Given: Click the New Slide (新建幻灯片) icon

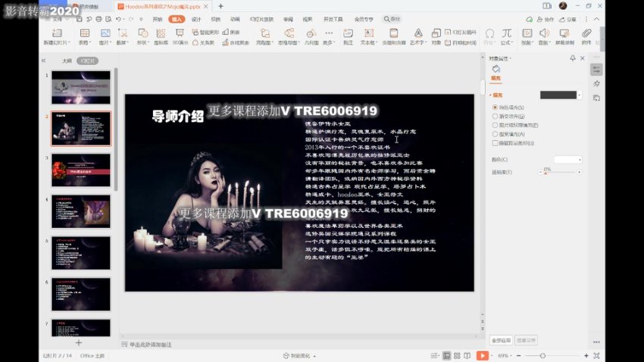Looking at the screenshot, I should pos(57,33).
